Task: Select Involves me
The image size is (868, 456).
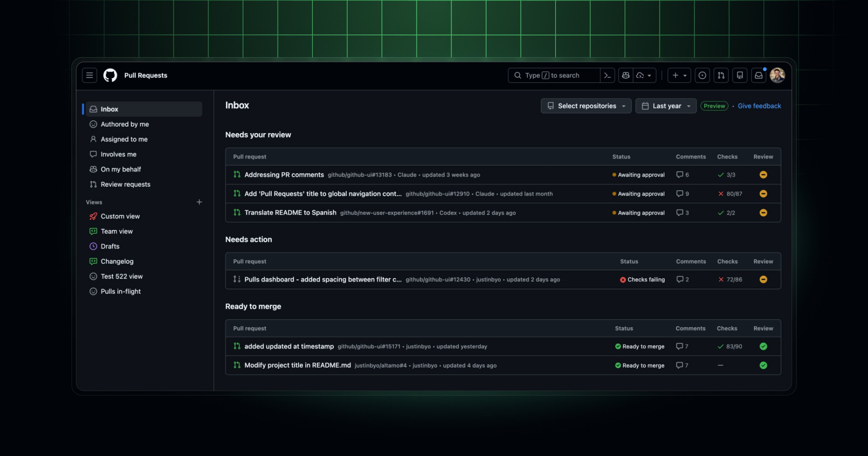Action: tap(144, 154)
